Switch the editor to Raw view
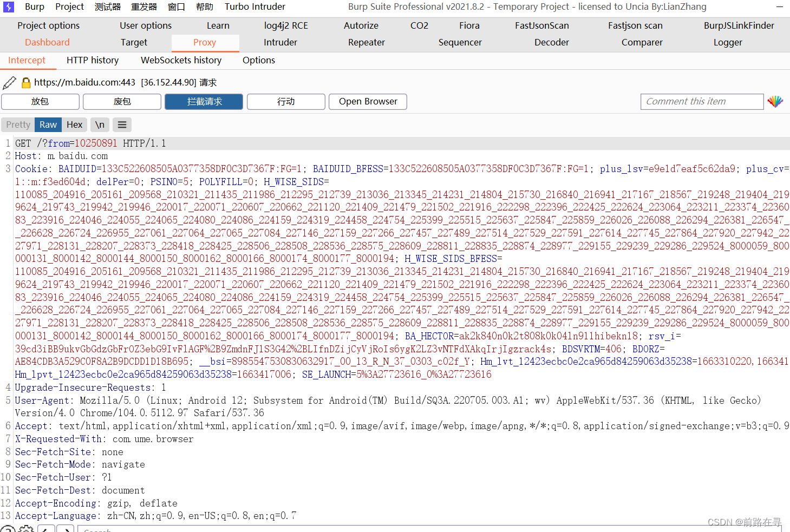The image size is (790, 532). (48, 124)
